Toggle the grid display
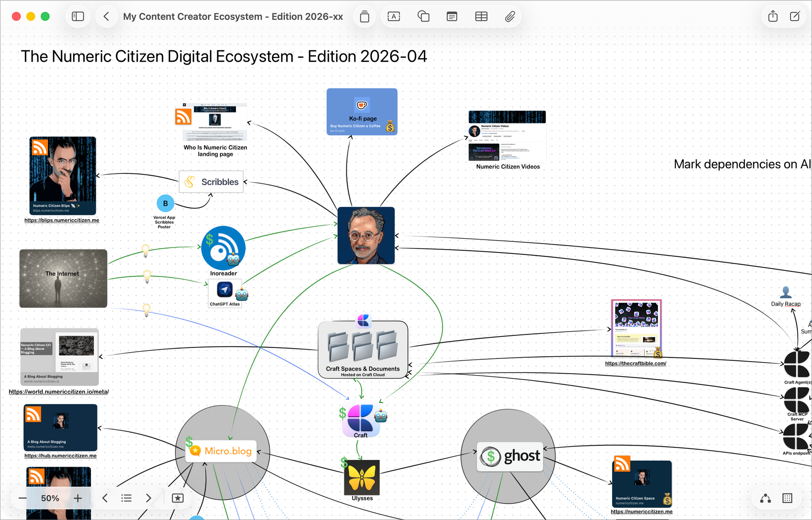Image resolution: width=812 pixels, height=520 pixels. (787, 498)
